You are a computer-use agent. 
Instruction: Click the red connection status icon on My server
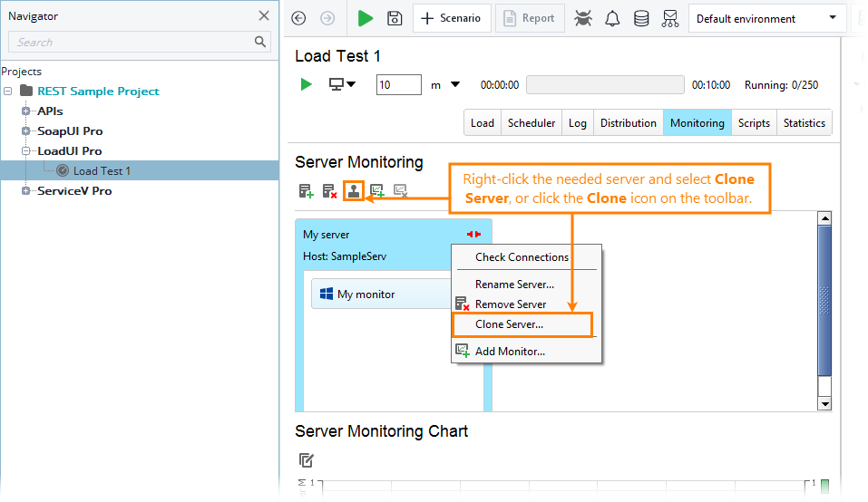473,235
